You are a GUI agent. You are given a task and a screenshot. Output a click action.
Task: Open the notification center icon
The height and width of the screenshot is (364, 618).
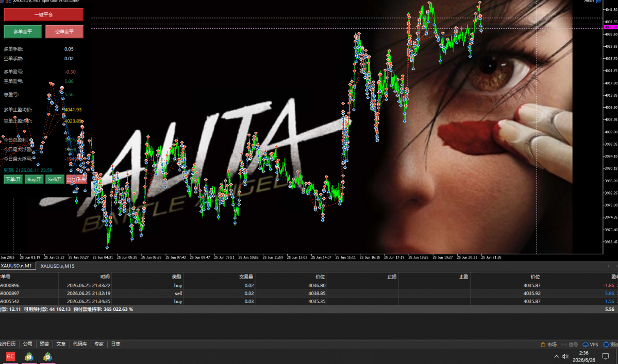(x=606, y=356)
